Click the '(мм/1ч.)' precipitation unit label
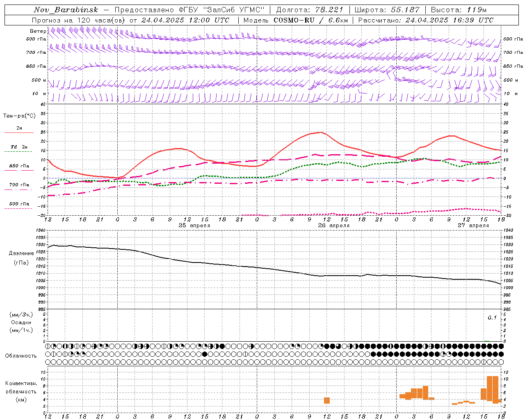525x420 pixels. tap(21, 330)
